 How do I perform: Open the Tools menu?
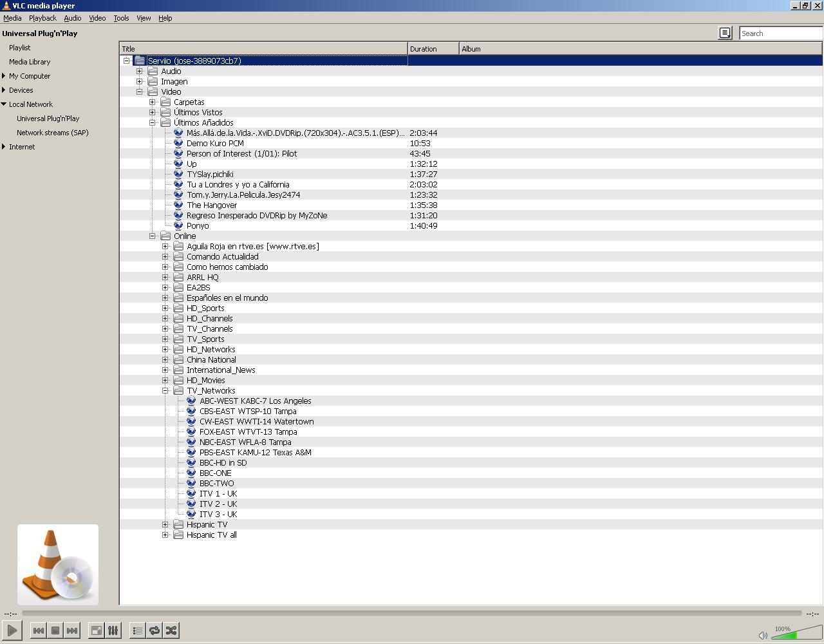coord(121,18)
